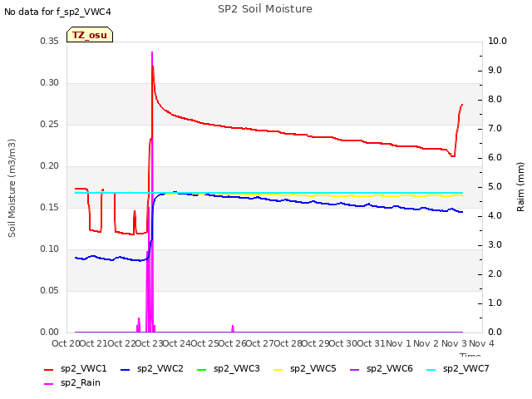The height and width of the screenshot is (399, 532).
Task: Toggle sp2_VWC3 legend entry
Action: (x=229, y=369)
